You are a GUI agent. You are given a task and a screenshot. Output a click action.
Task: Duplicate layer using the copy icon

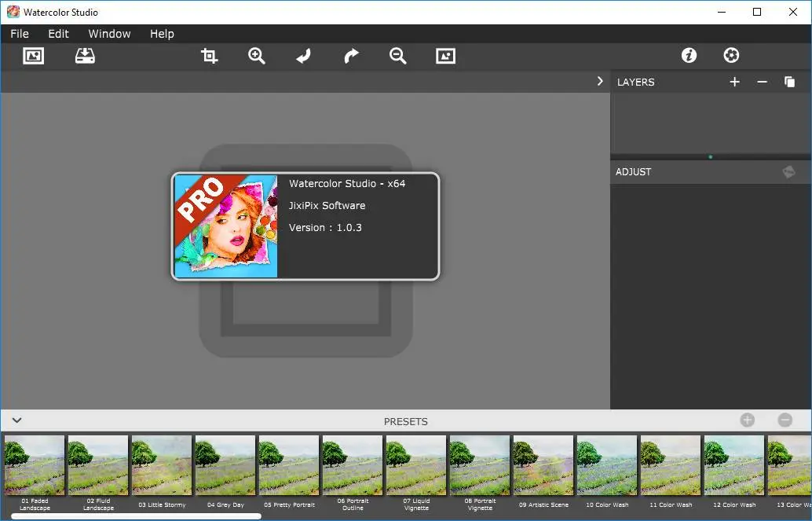pos(789,82)
